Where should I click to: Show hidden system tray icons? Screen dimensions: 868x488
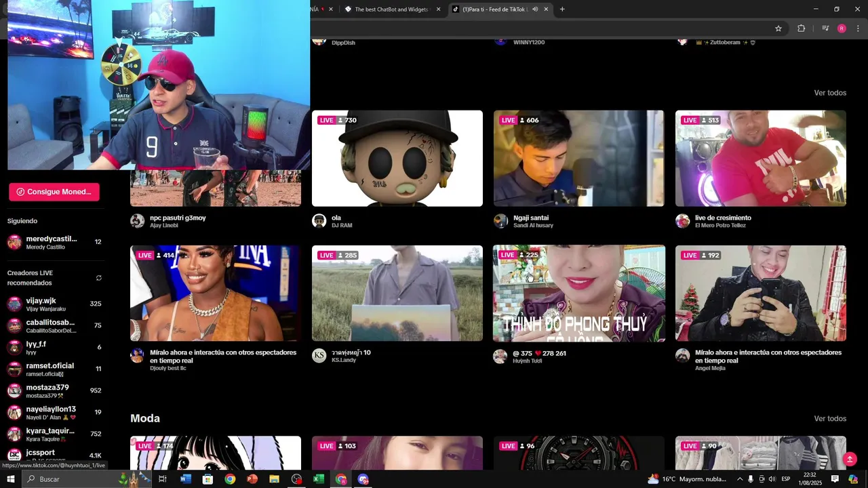click(740, 479)
